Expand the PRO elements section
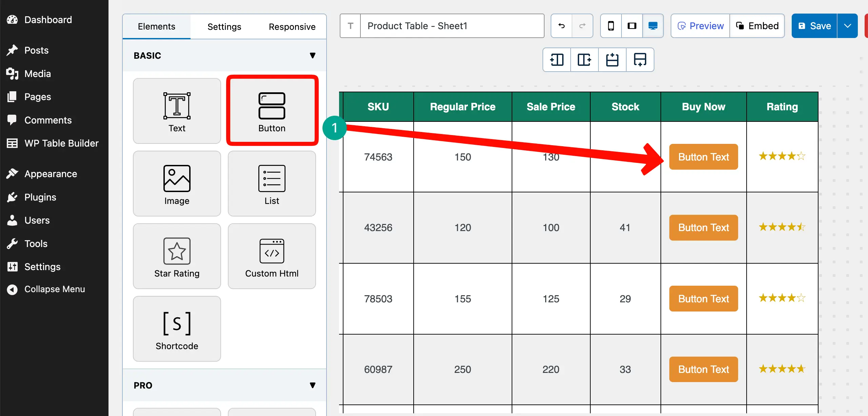The height and width of the screenshot is (416, 868). pyautogui.click(x=312, y=385)
